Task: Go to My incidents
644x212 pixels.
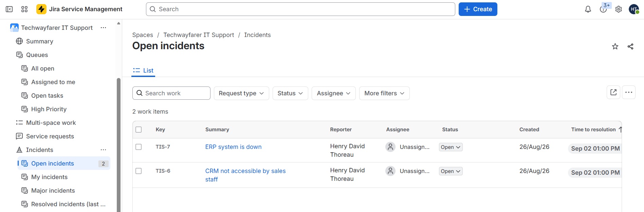Action: 49,177
